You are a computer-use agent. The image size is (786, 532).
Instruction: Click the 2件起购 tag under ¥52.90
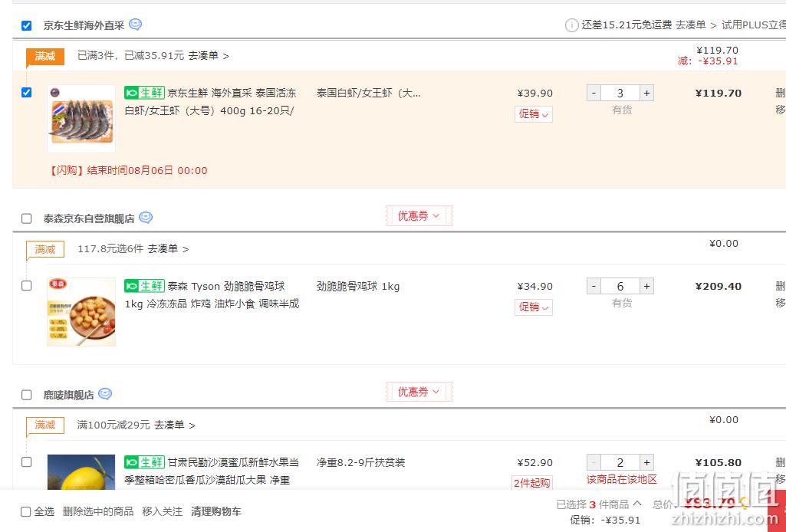[x=532, y=483]
